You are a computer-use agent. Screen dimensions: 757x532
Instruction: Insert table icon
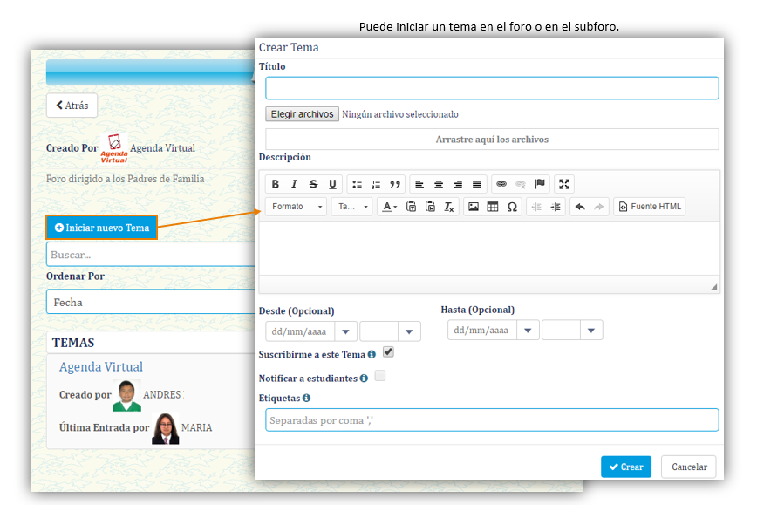[x=493, y=207]
